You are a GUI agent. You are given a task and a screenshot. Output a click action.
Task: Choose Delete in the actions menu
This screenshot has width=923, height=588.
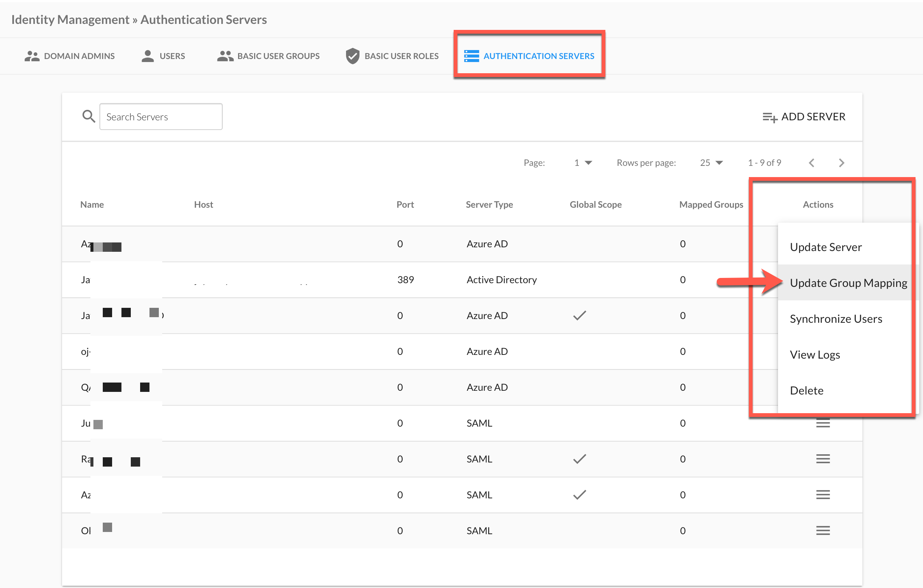806,391
